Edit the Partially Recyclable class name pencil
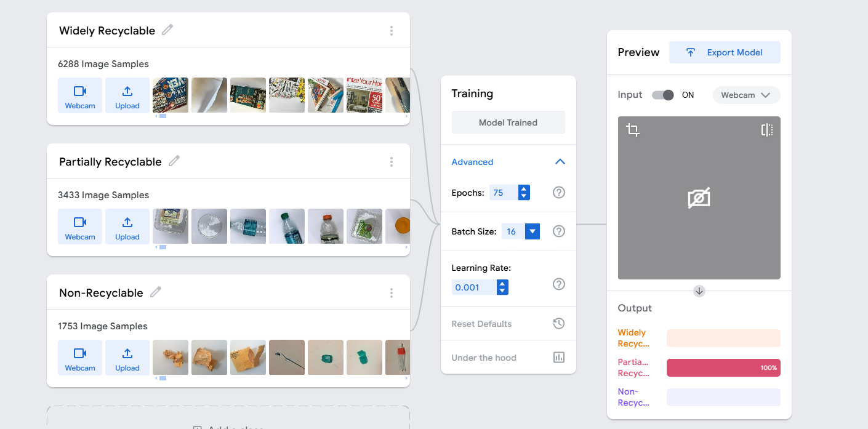Screen dimensions: 868x429 tap(174, 161)
